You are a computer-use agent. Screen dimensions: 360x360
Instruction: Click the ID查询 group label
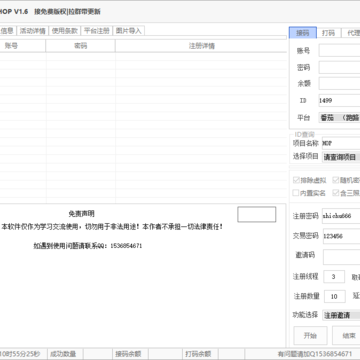point(304,135)
